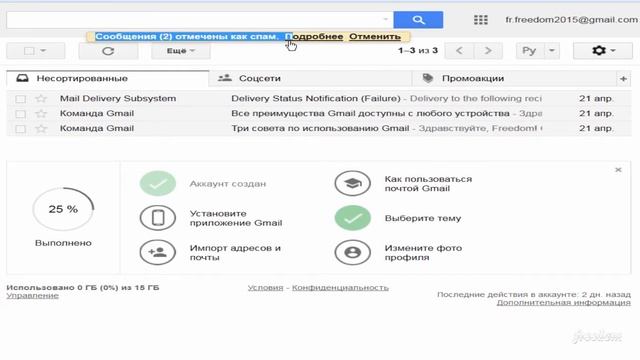Click the 'Подробнее' link in notification
Screen dimensions: 640x360
314,37
